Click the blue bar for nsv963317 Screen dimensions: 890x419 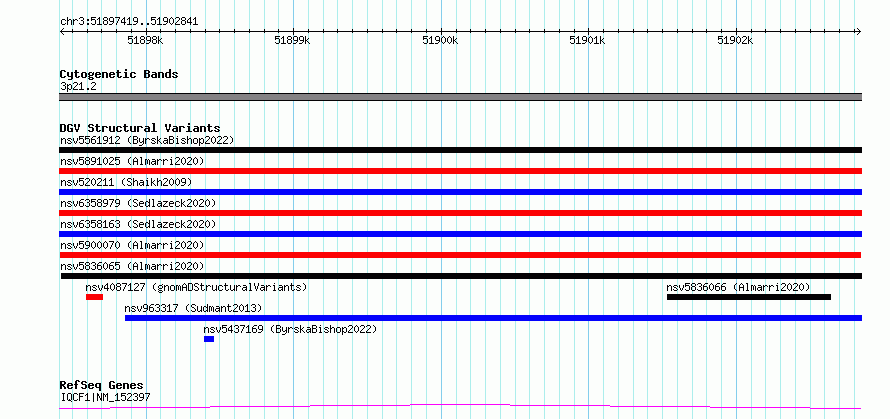pos(493,318)
